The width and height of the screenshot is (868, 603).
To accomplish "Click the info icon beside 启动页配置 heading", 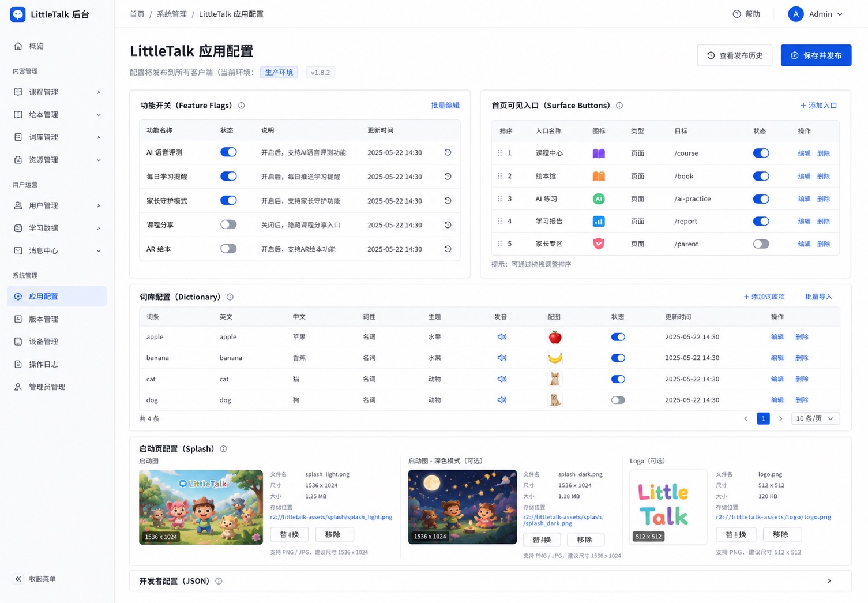I will (223, 449).
